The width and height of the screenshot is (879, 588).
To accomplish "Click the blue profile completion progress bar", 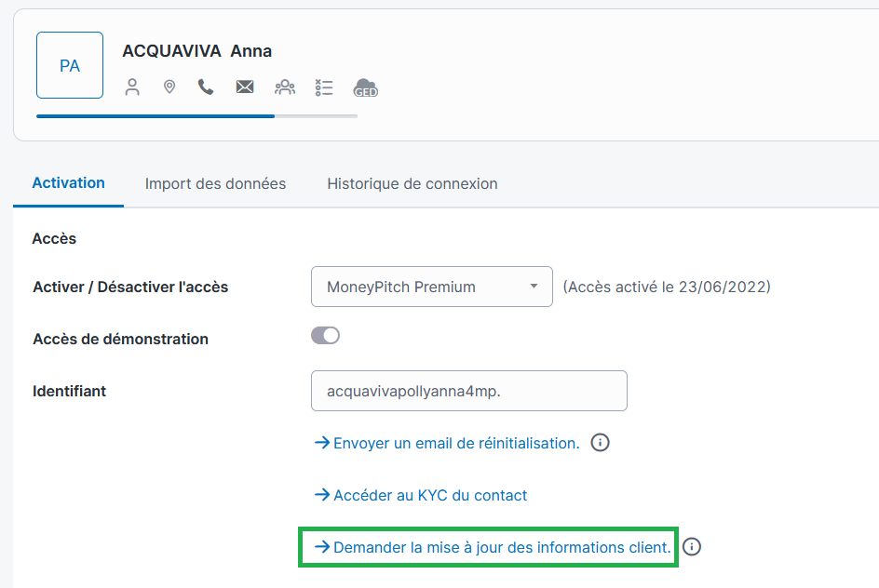I will (156, 116).
